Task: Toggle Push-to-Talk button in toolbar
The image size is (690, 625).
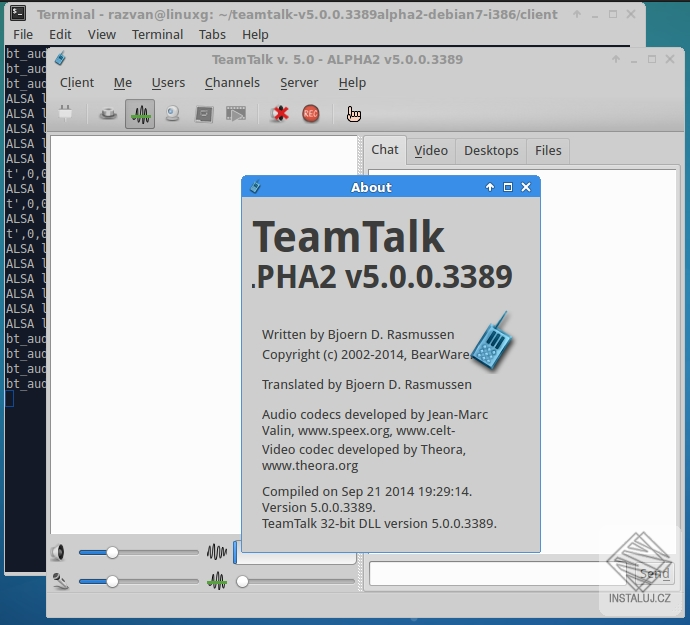Action: pyautogui.click(x=108, y=114)
